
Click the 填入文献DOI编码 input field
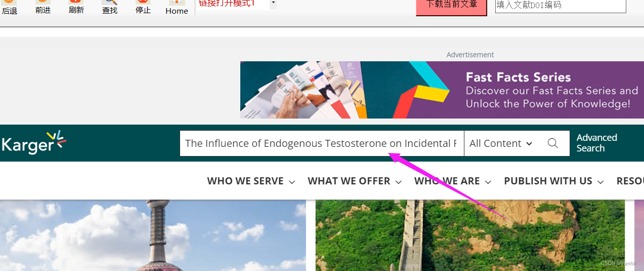pos(561,6)
